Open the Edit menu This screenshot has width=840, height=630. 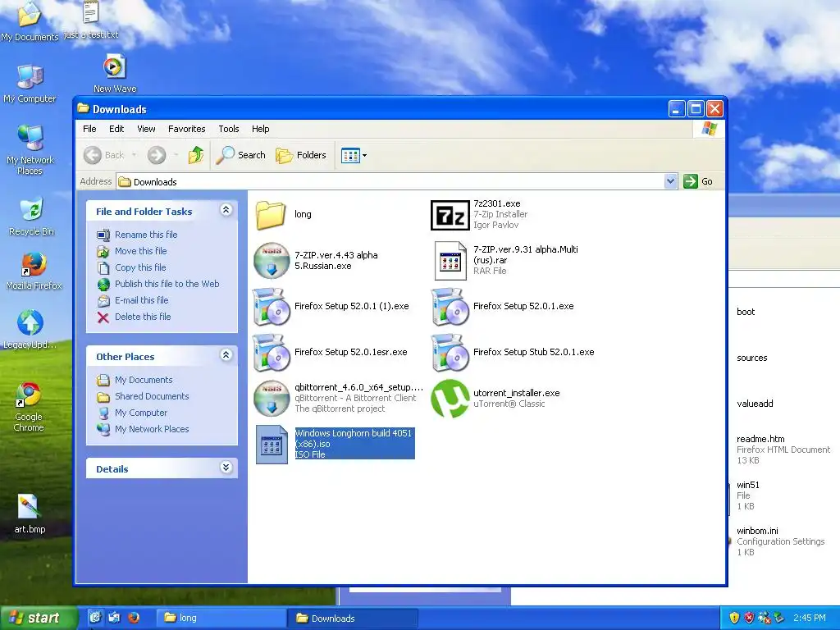[x=116, y=129]
